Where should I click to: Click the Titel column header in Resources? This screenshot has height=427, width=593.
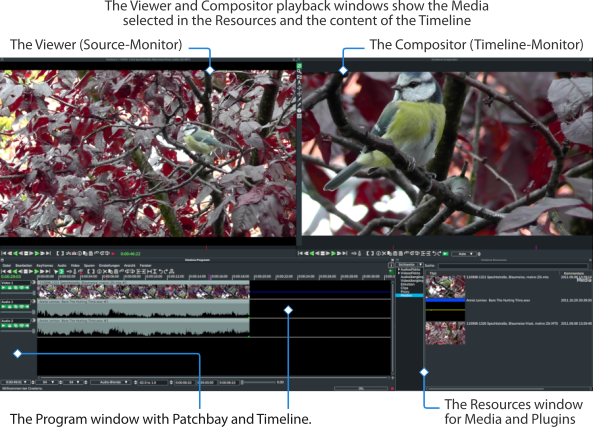click(433, 273)
